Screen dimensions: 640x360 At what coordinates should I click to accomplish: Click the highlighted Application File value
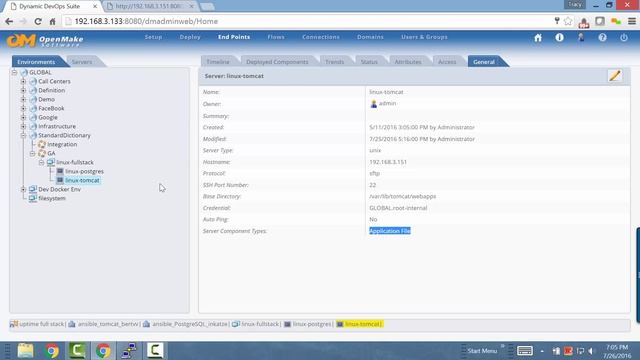click(390, 231)
